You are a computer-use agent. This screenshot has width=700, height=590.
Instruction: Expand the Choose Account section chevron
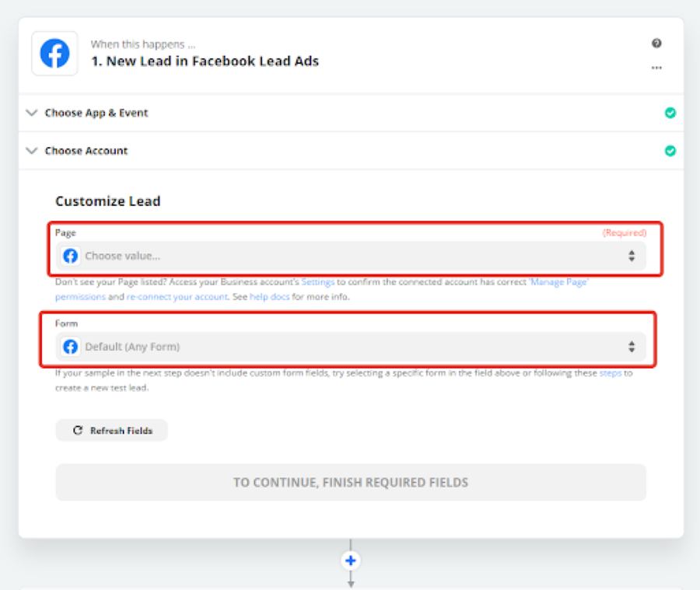[x=31, y=150]
